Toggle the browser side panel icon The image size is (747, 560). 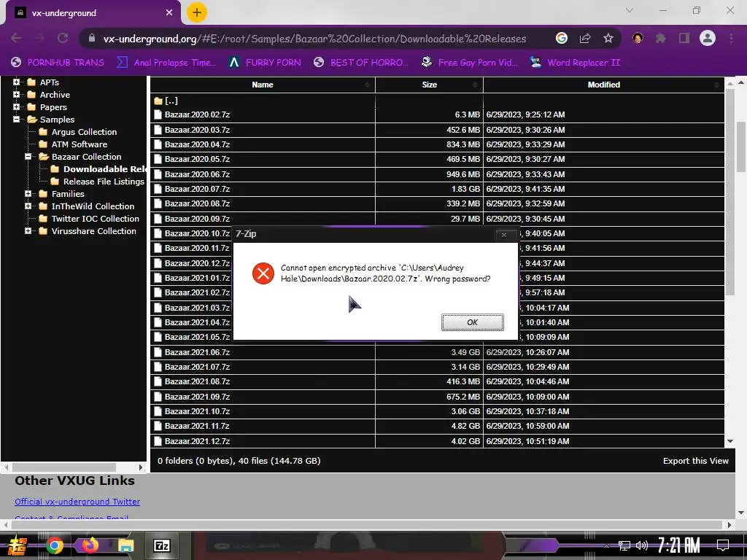(x=684, y=38)
